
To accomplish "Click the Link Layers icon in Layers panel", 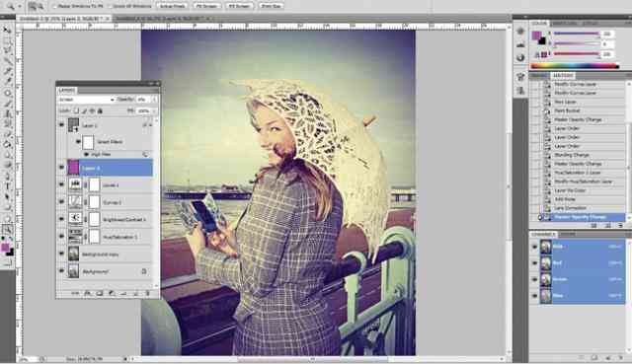I will (75, 294).
